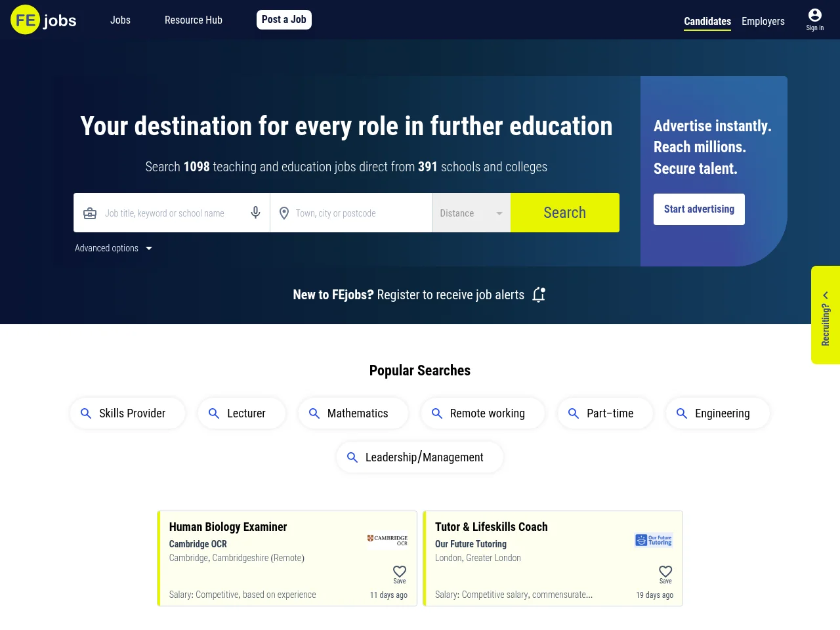Open the Jobs menu
Screen dimensions: 840x630
120,20
